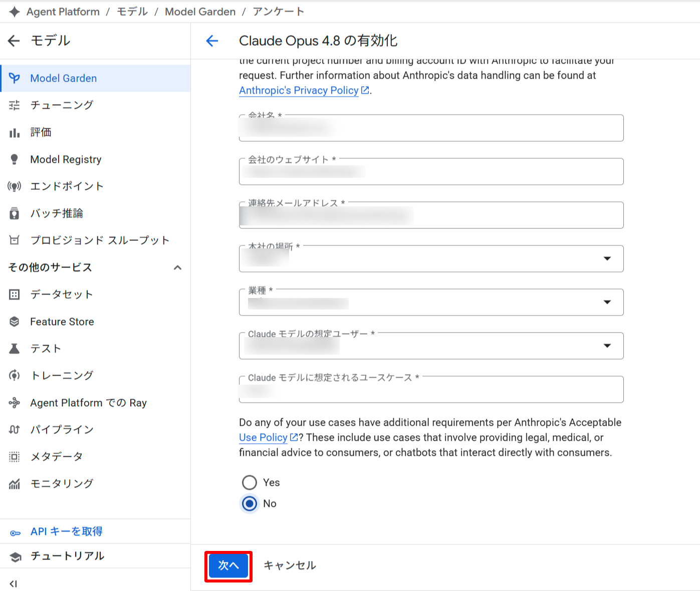700x591 pixels.
Task: Click the Model Registry lightbulb icon
Action: (x=15, y=159)
